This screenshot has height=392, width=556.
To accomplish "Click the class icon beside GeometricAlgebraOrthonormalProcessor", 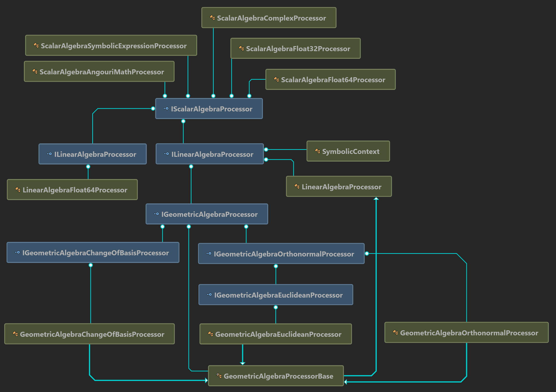I will (x=395, y=332).
